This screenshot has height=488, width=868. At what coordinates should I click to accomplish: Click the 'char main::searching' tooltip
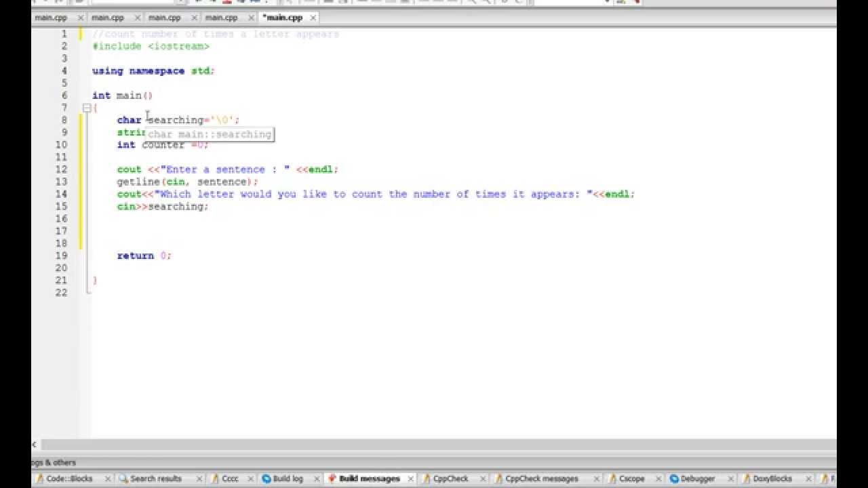210,134
